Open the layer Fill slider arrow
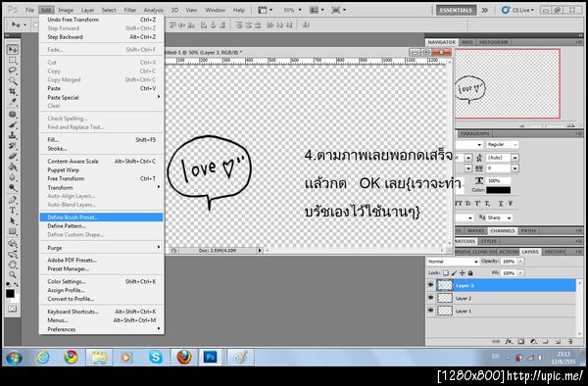The width and height of the screenshot is (588, 386). tap(521, 273)
